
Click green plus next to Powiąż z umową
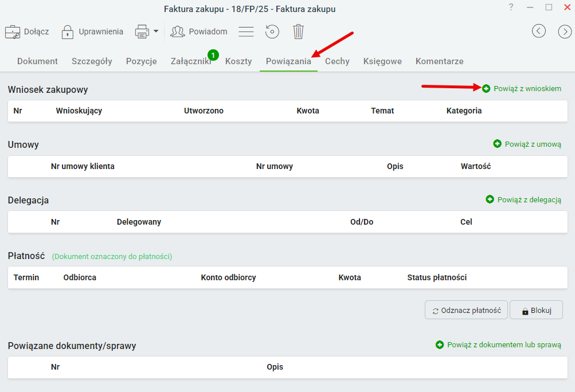click(497, 144)
